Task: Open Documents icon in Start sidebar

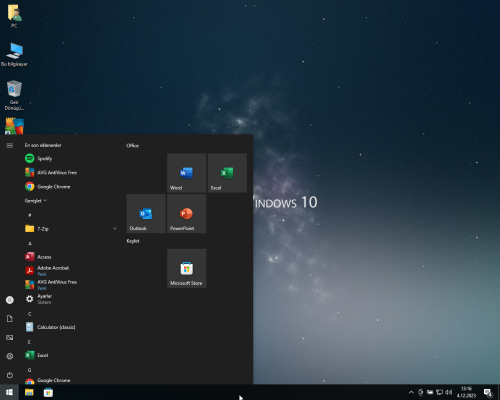Action: pyautogui.click(x=10, y=319)
